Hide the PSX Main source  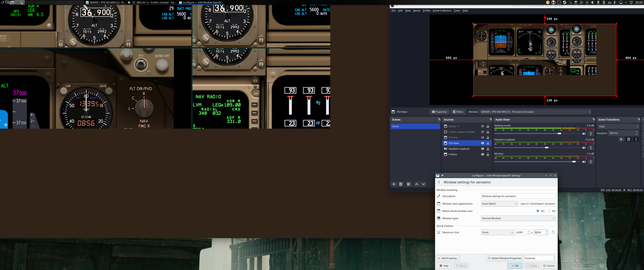point(482,143)
